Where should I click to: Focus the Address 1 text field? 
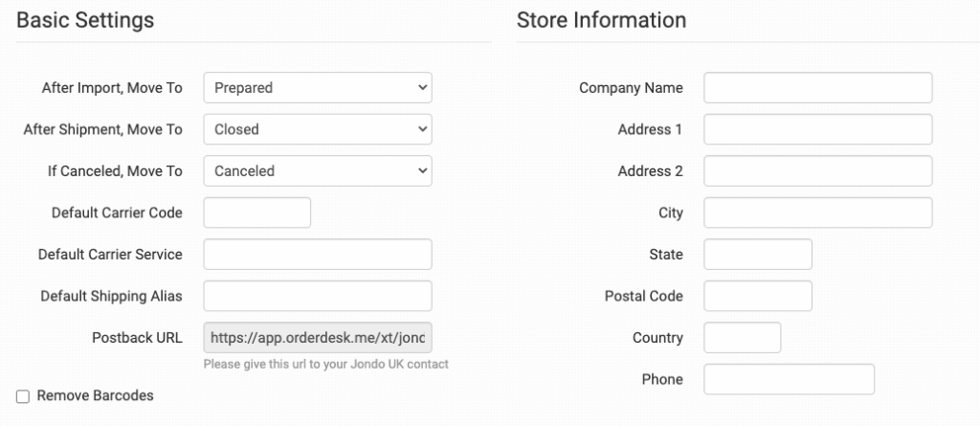818,129
